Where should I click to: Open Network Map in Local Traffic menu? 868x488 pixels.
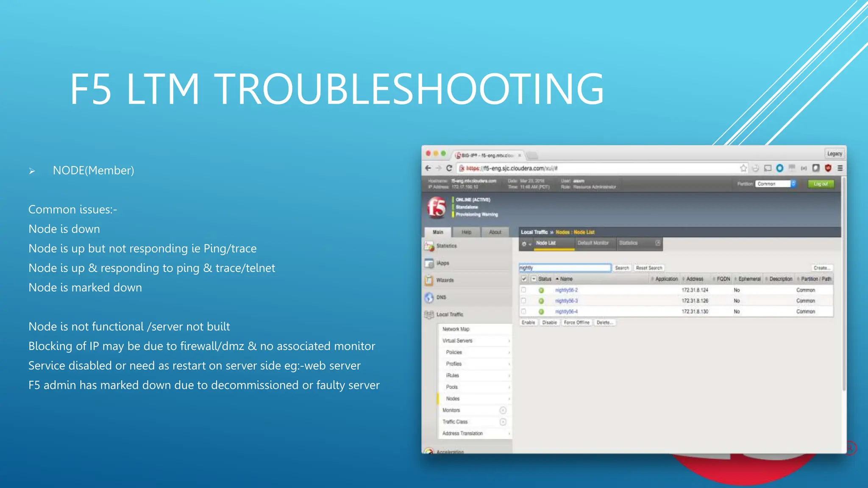[456, 329]
